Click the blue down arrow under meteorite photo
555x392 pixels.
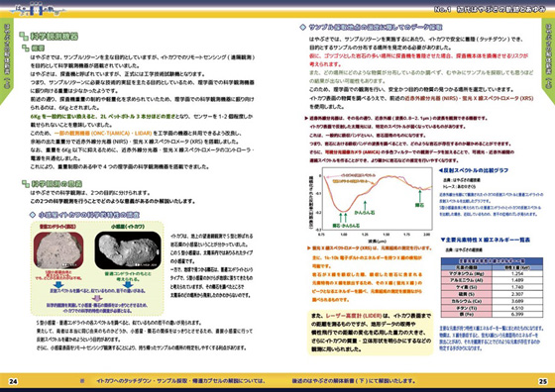(58, 284)
